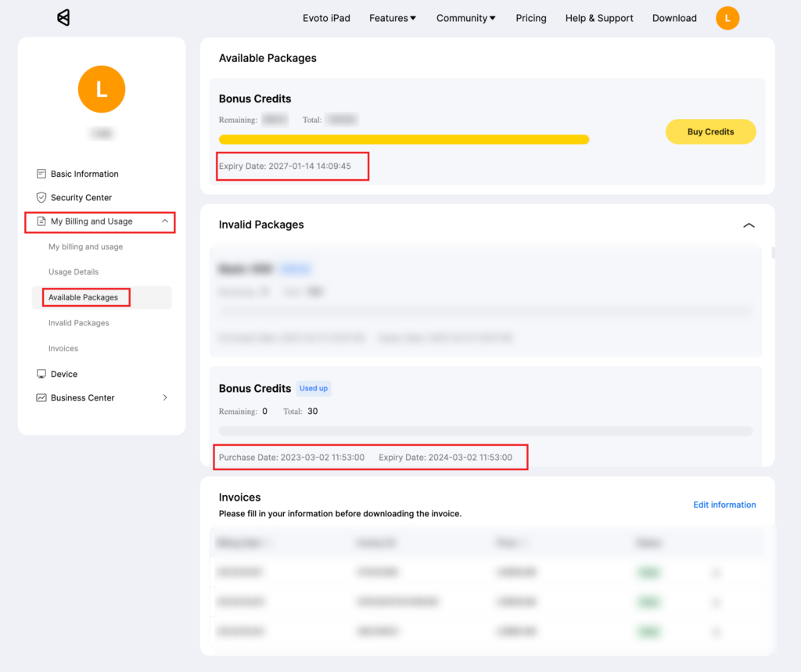Viewport: 801px width, 672px height.
Task: Click the Invalid Packages panel heading
Action: click(261, 225)
